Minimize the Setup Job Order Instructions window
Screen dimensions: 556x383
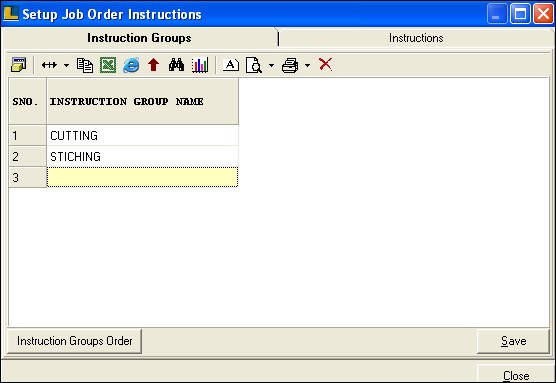(497, 14)
